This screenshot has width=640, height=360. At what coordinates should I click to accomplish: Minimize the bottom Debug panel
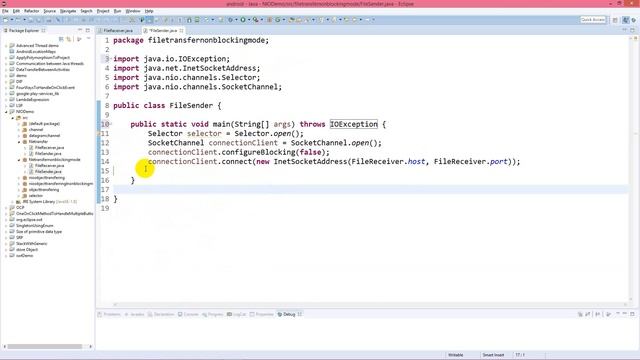point(625,314)
